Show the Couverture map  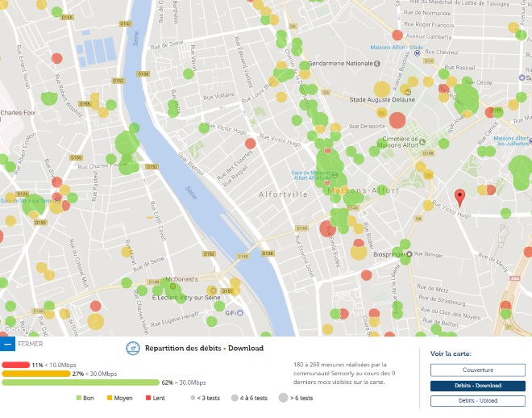[478, 370]
